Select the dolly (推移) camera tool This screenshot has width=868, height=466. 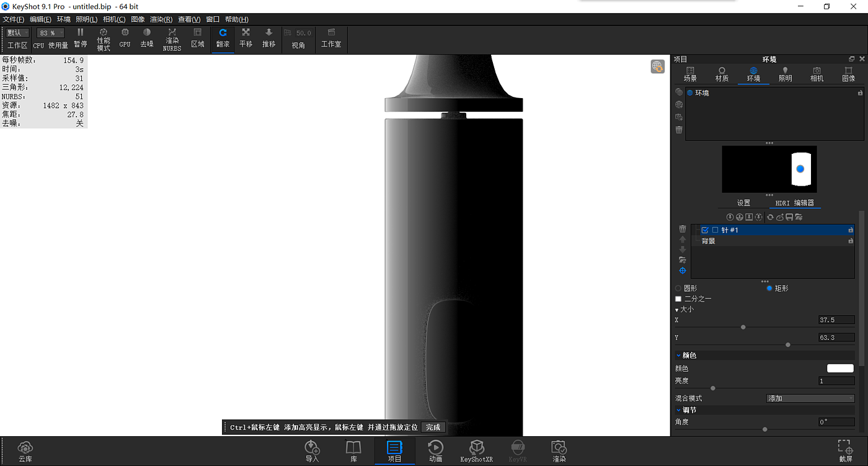pos(268,38)
